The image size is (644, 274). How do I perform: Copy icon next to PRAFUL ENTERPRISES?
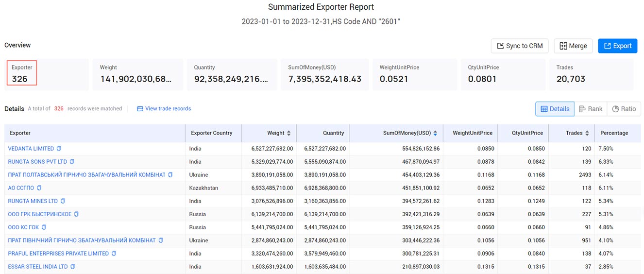[114, 254]
